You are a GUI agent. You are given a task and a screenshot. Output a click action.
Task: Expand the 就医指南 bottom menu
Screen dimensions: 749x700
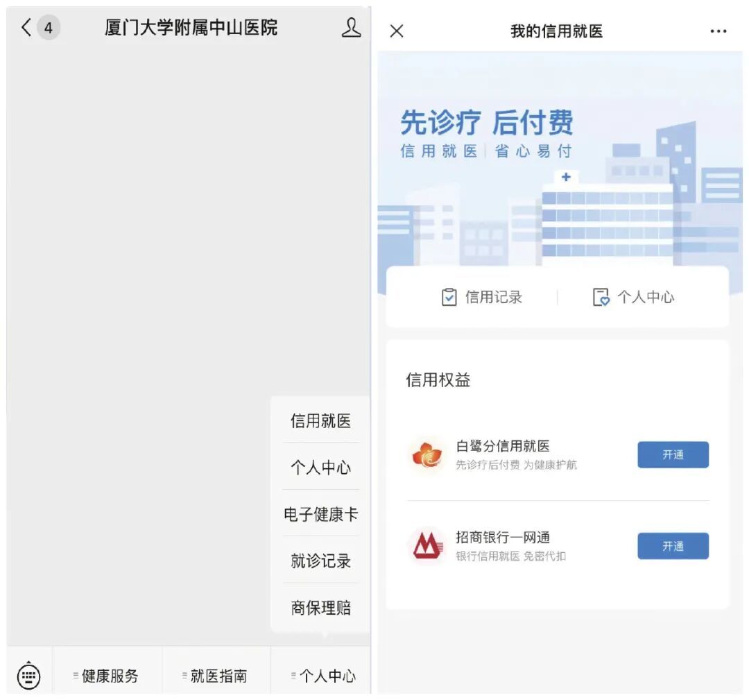[216, 676]
